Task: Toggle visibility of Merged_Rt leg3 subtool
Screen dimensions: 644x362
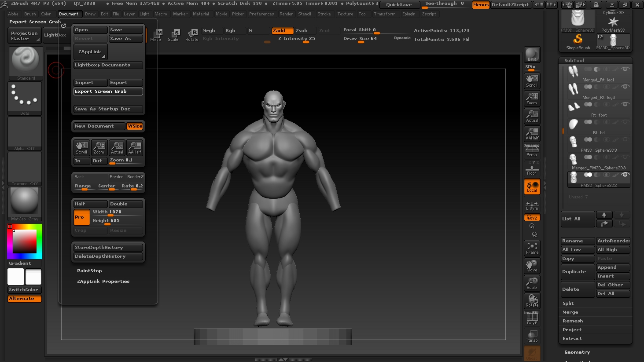Action: (x=625, y=87)
